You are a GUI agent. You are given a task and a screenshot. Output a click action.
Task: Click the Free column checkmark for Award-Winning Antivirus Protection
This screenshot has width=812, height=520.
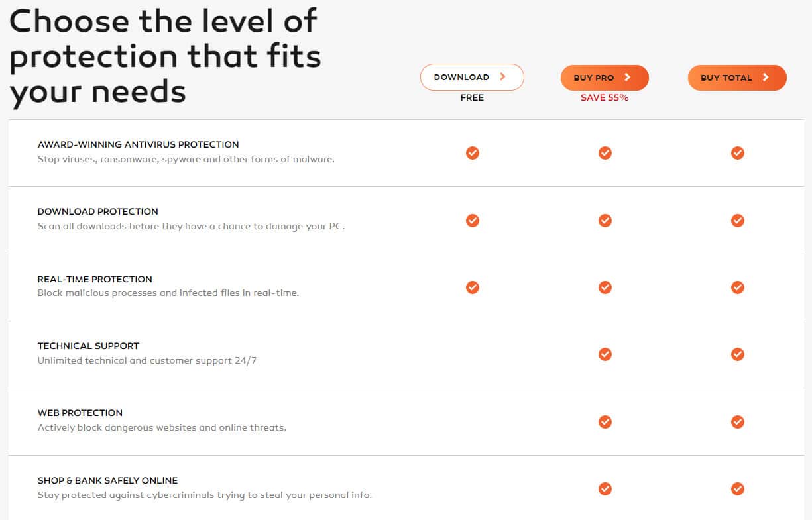pyautogui.click(x=473, y=153)
